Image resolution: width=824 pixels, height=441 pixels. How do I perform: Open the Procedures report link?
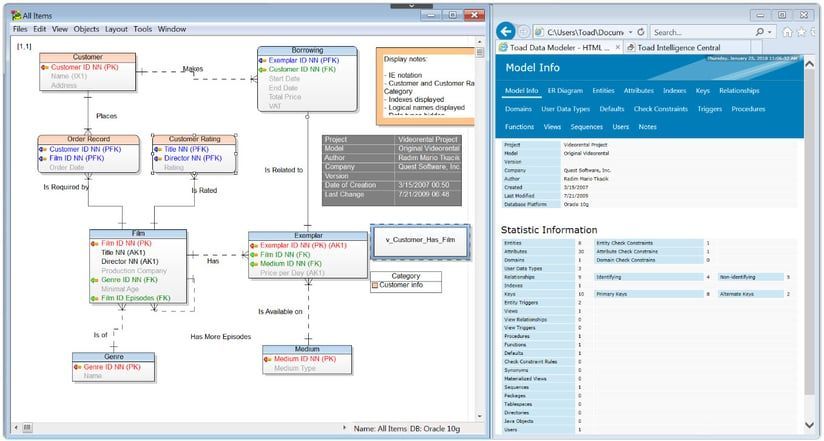[x=748, y=109]
